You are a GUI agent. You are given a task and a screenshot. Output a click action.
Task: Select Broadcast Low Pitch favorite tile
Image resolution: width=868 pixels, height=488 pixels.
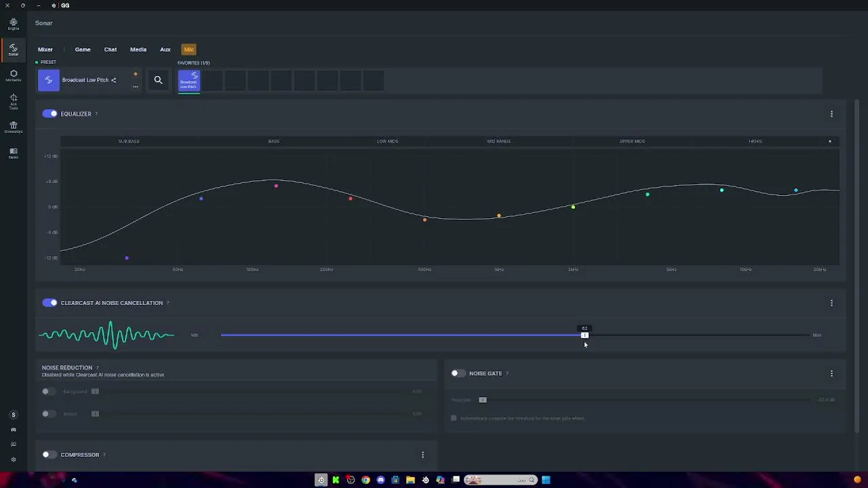(189, 81)
